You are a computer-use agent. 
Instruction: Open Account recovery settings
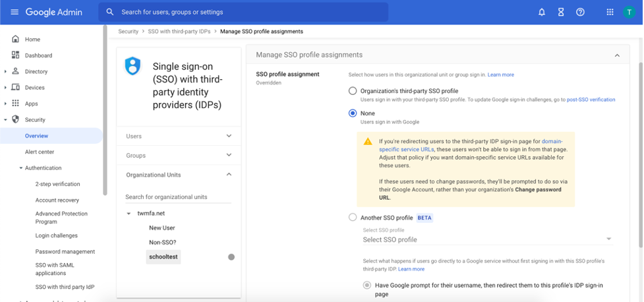(57, 200)
